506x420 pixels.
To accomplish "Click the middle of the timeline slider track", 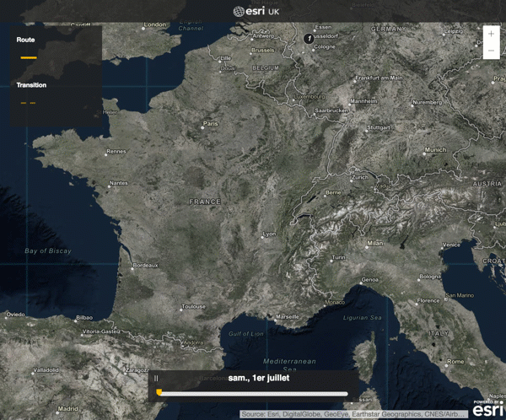I will [x=254, y=394].
